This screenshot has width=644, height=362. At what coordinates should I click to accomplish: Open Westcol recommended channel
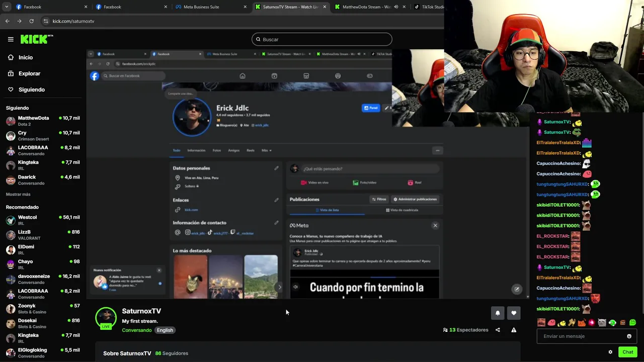pyautogui.click(x=43, y=220)
